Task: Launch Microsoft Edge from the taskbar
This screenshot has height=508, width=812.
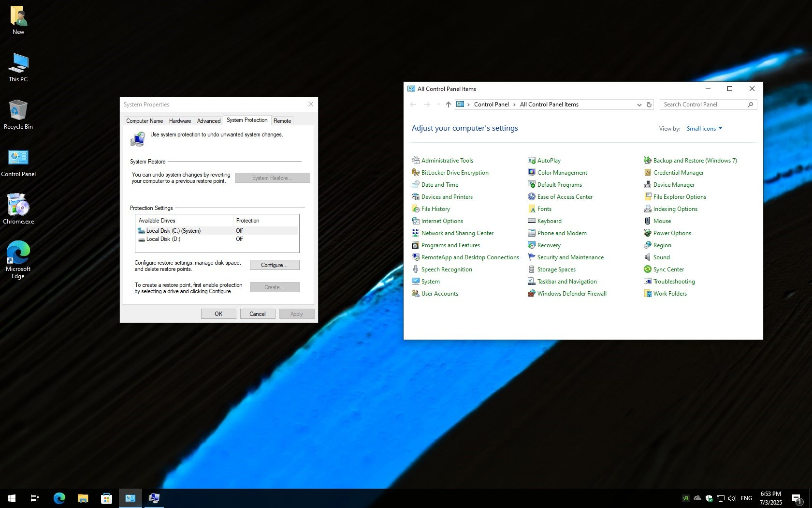Action: click(x=59, y=498)
